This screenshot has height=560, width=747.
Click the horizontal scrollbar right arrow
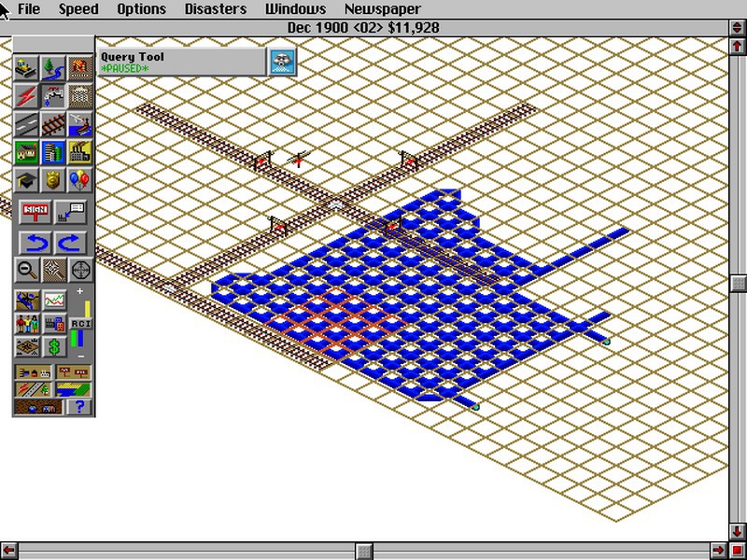[719, 551]
